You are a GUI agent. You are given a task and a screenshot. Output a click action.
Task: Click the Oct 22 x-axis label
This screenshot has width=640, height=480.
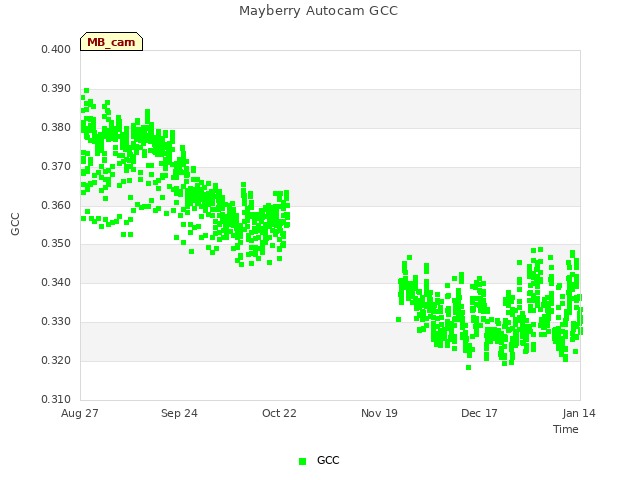279,413
